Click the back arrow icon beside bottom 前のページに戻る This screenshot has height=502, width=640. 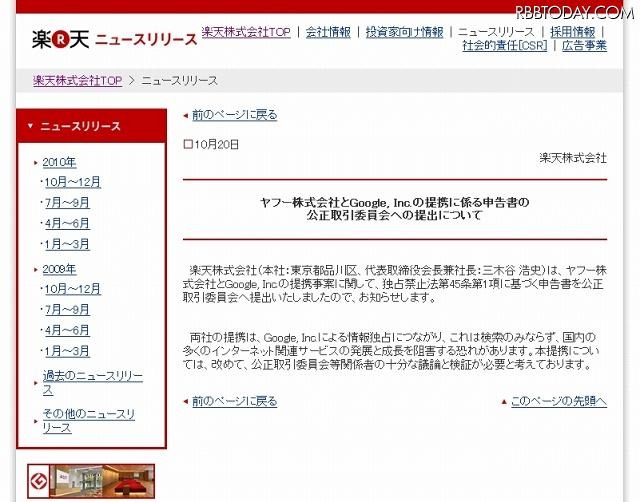[186, 402]
